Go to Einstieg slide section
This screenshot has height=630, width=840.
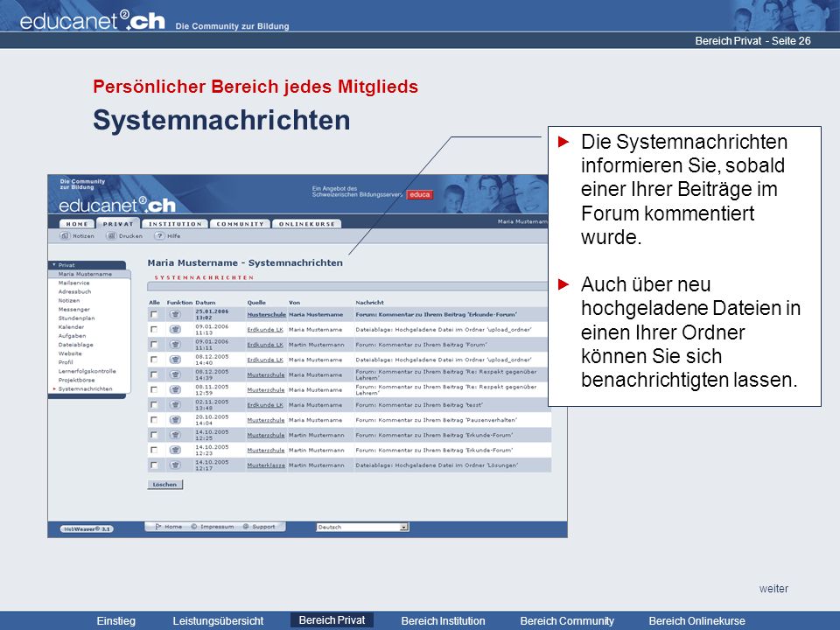coord(116,621)
